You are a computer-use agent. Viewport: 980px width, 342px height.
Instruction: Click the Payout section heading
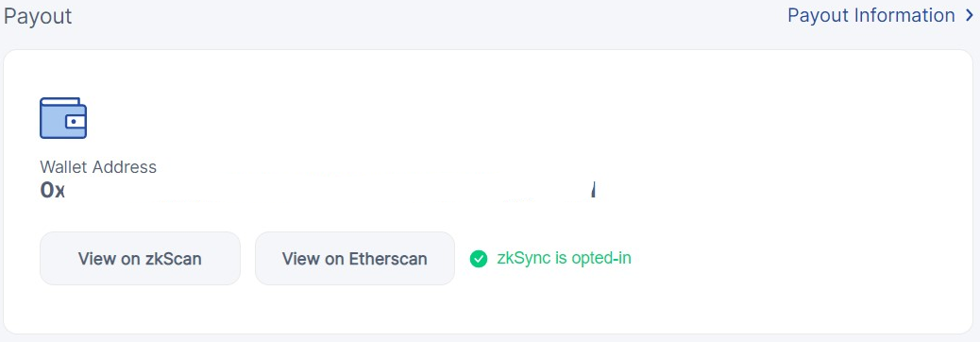coord(38,16)
